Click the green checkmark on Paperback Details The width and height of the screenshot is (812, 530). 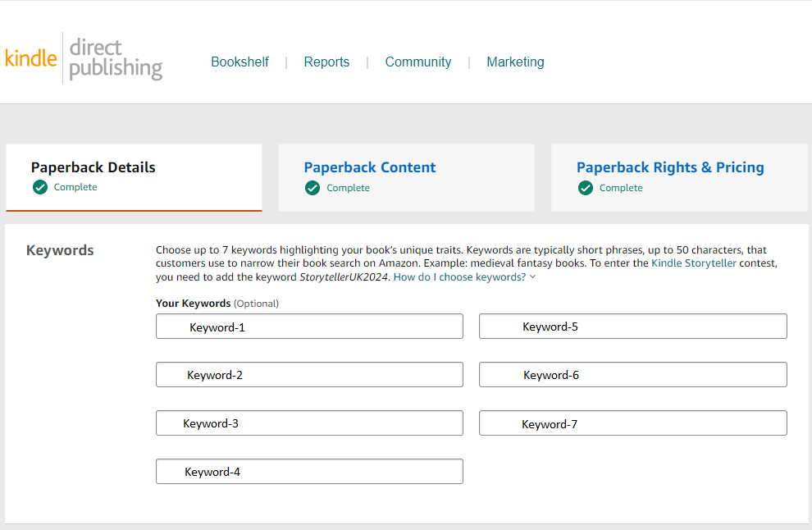pos(40,186)
